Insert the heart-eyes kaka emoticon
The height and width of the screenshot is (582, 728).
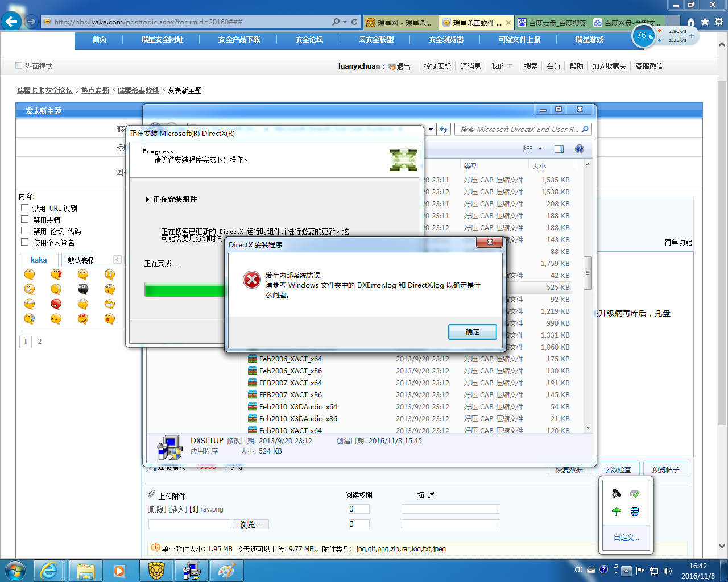83,319
